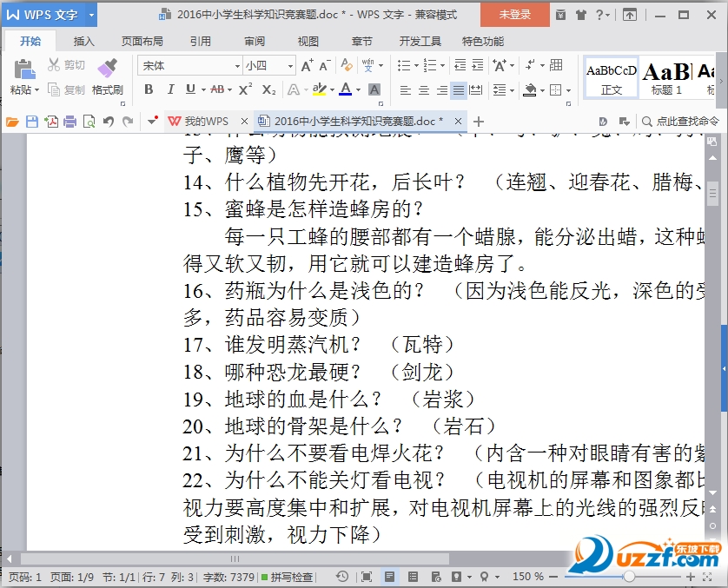Open the font name 宋体 dropdown
The image size is (728, 588).
coord(237,66)
